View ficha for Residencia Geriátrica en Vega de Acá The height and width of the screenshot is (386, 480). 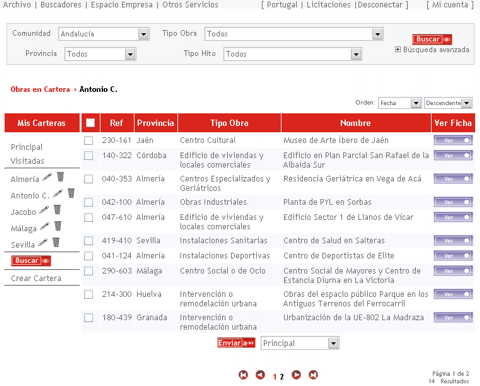pos(453,179)
